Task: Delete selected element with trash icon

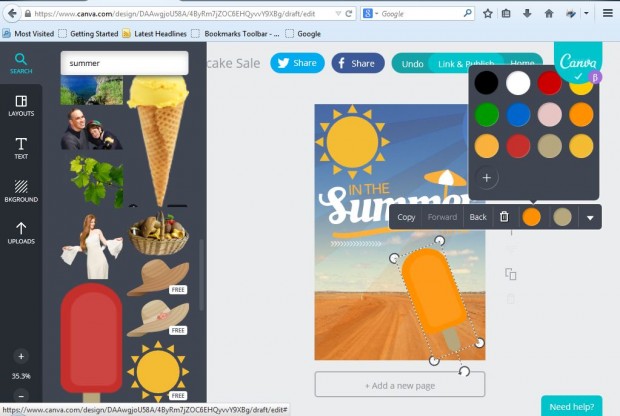Action: pos(504,217)
